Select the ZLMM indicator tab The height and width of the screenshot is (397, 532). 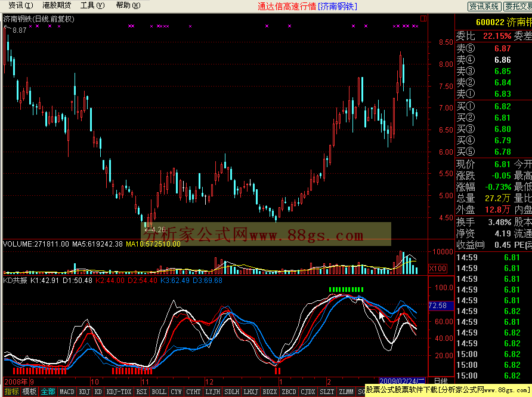346,392
